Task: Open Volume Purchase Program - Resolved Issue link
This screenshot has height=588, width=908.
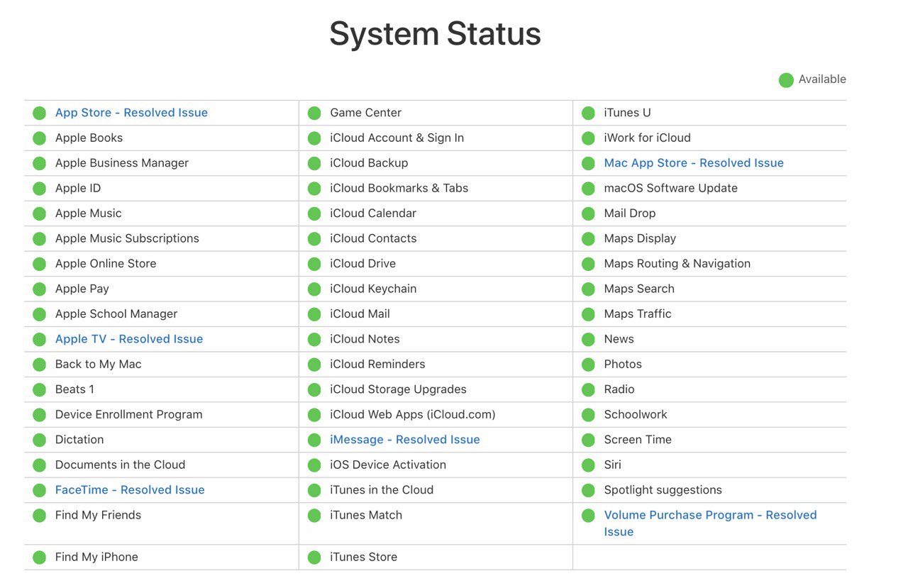Action: click(x=710, y=523)
